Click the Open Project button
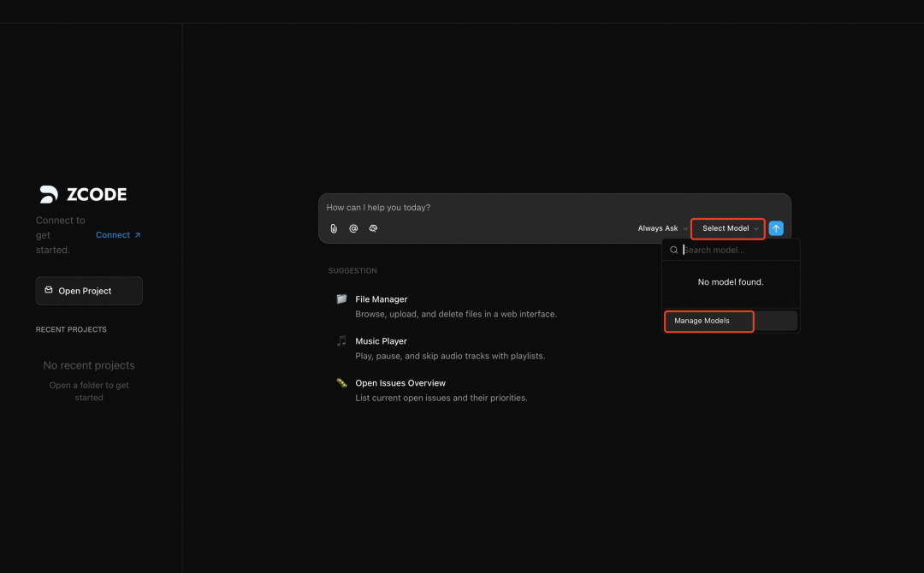Screen dimensions: 924x573 tap(89, 291)
